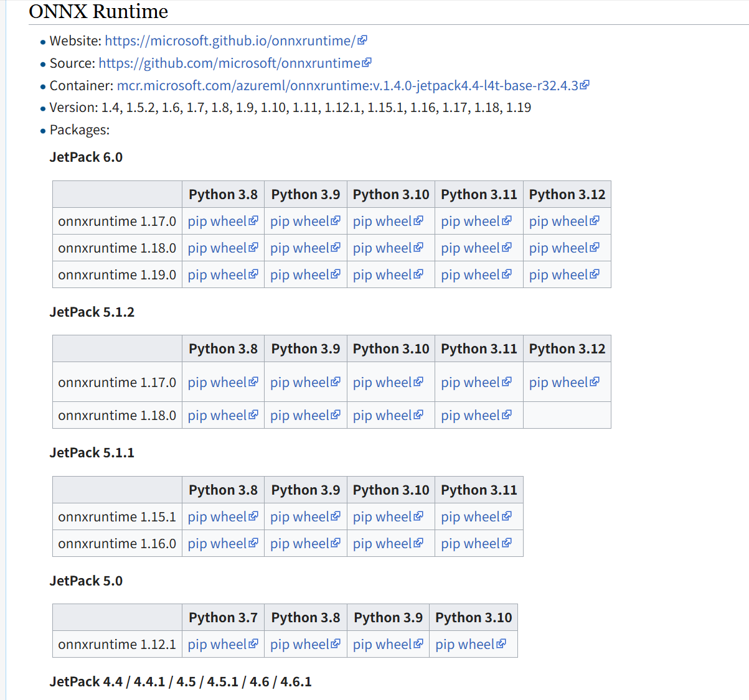Open JetPack 6.0 onnxruntime 1.19.0 Python 3.12 pip wheel

pyautogui.click(x=564, y=275)
